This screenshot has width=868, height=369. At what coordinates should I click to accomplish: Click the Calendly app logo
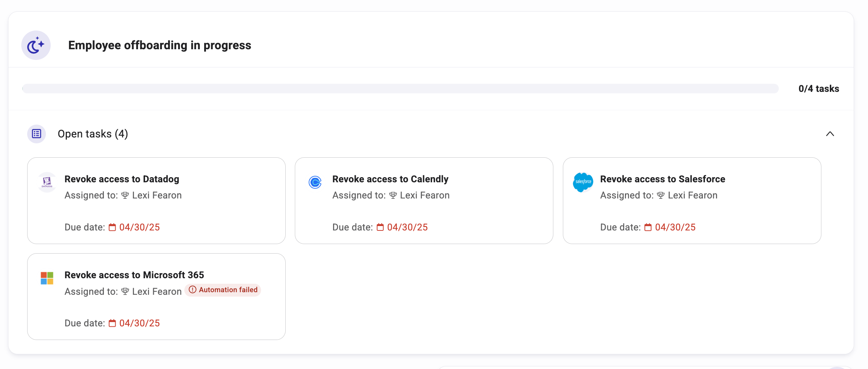pos(315,182)
